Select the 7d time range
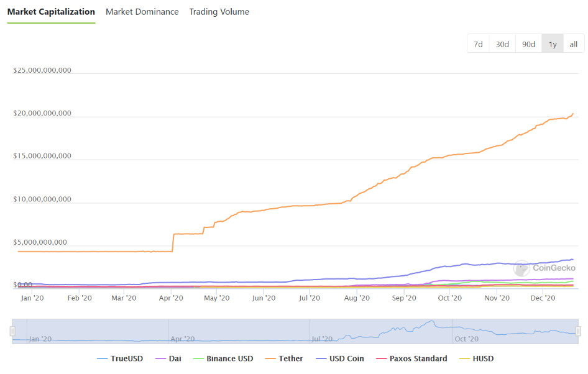Screen dimensions: 588x374 pyautogui.click(x=478, y=44)
